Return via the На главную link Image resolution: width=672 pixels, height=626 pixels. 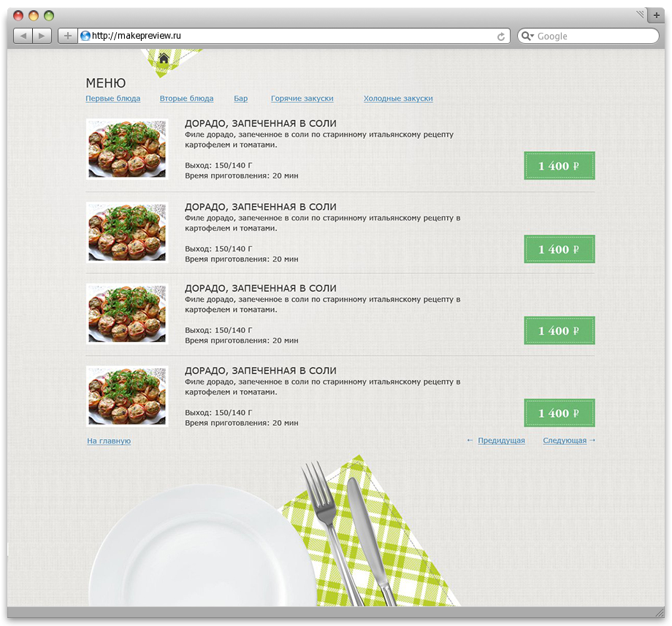pos(109,441)
